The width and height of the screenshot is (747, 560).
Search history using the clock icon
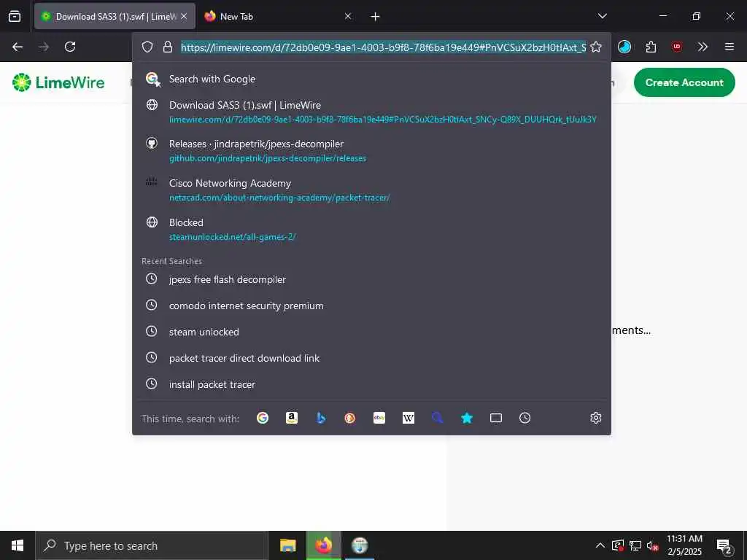point(525,418)
